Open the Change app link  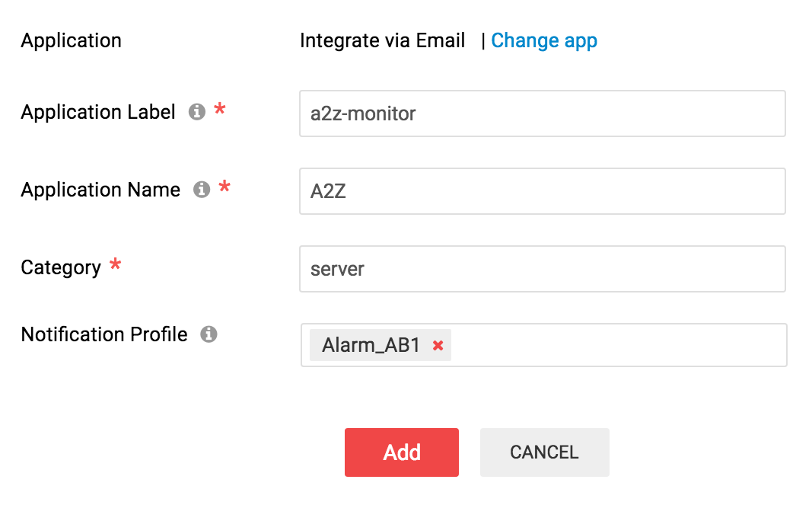coord(544,40)
